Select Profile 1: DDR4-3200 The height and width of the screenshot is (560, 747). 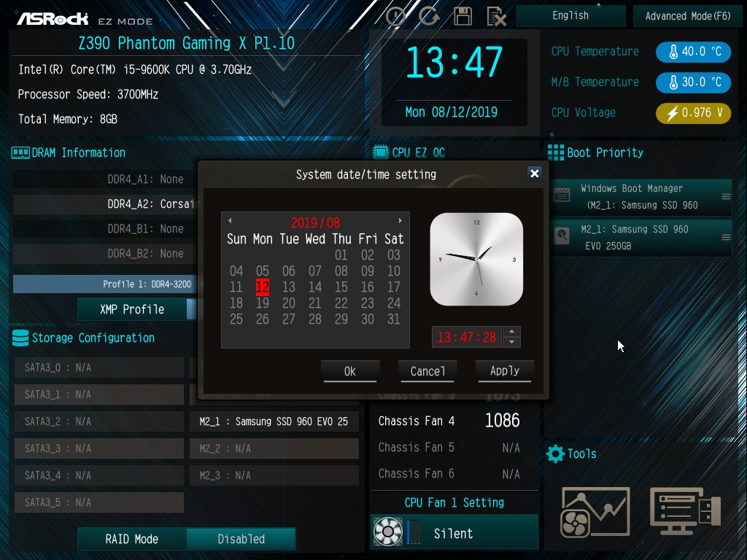105,284
